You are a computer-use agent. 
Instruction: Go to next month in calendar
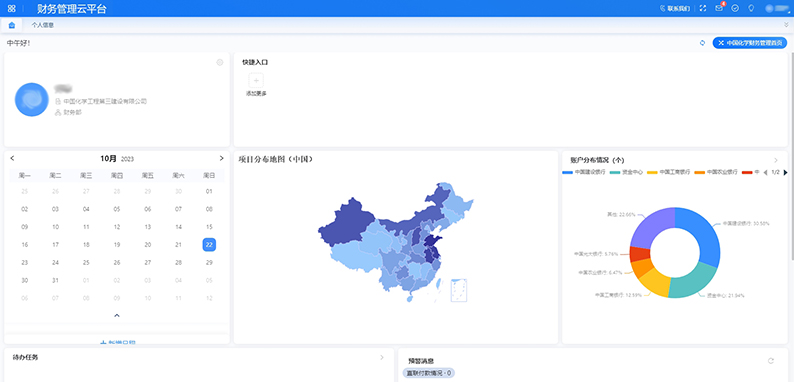(221, 159)
